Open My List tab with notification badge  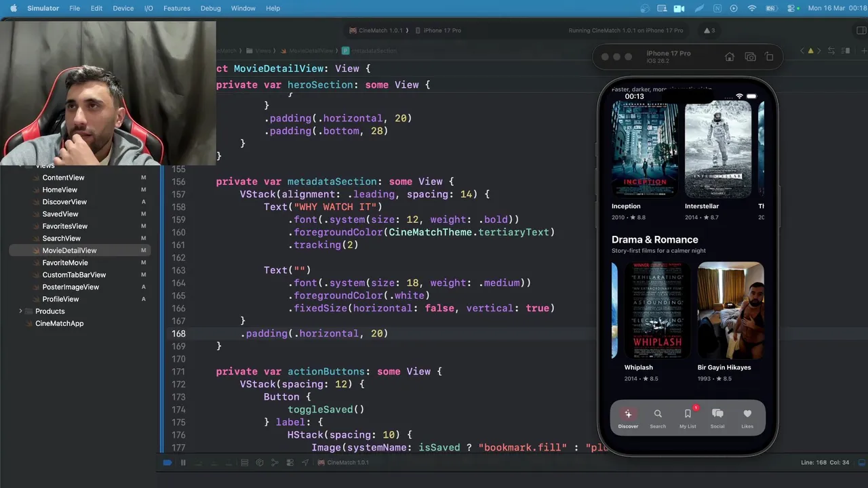tap(688, 418)
